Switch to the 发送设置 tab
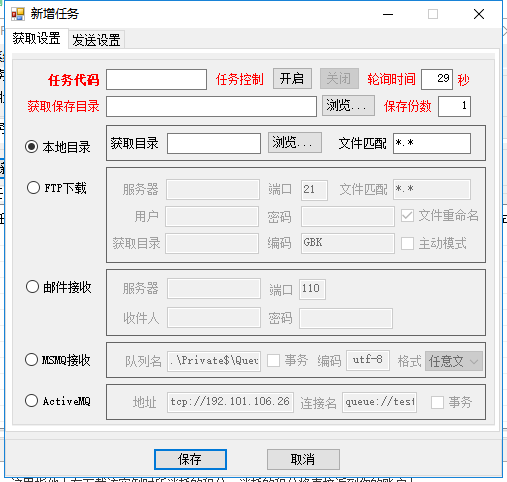Screen dimensions: 507x482 point(96,40)
